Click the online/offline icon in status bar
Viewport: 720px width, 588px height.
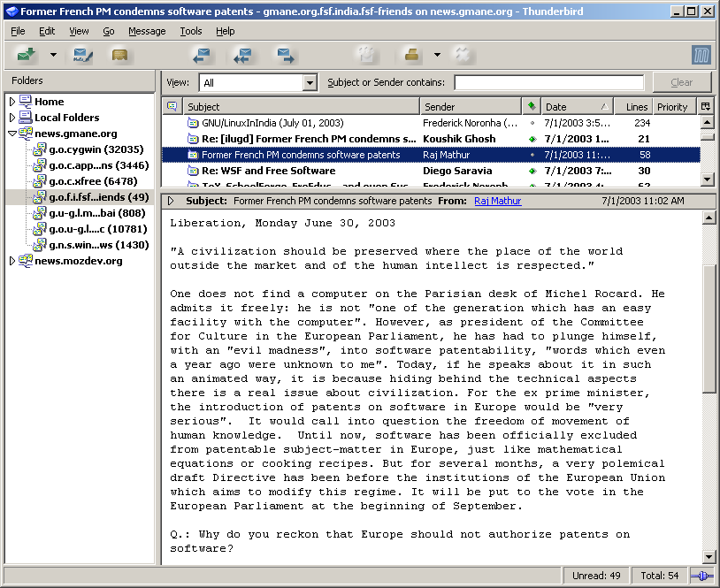(x=701, y=576)
